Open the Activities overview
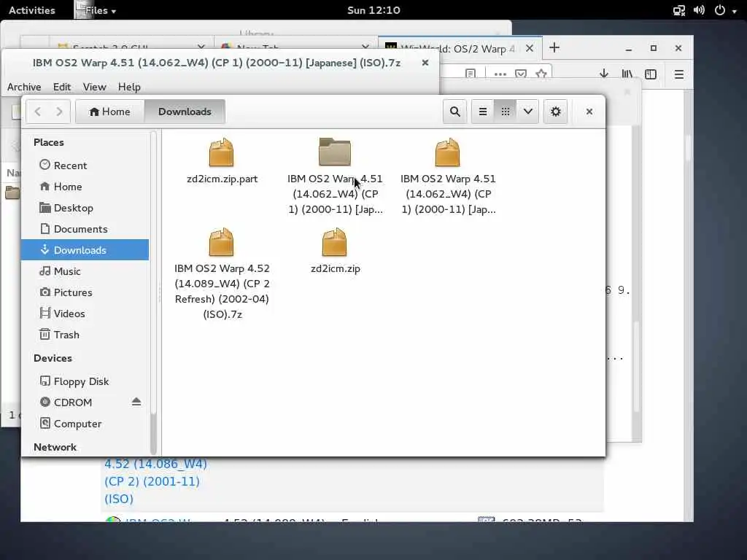The image size is (747, 560). 32,10
